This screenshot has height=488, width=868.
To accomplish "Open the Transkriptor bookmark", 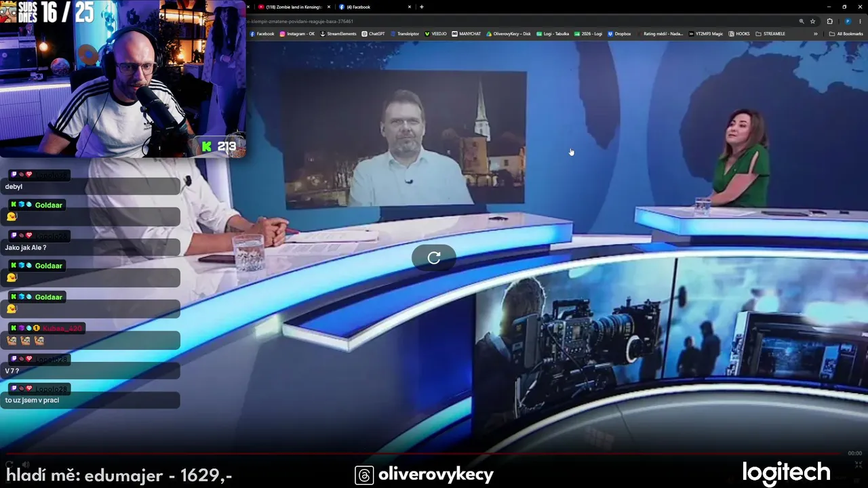I will (404, 34).
